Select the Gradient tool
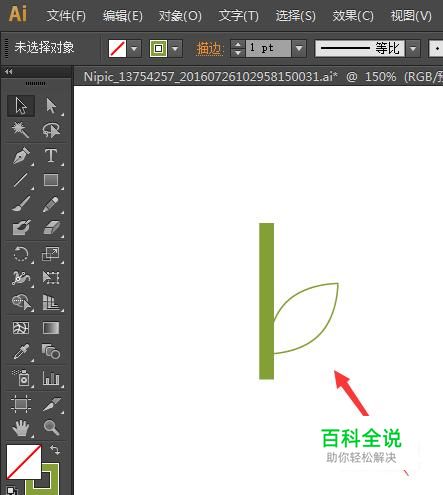The height and width of the screenshot is (495, 443). tap(51, 328)
